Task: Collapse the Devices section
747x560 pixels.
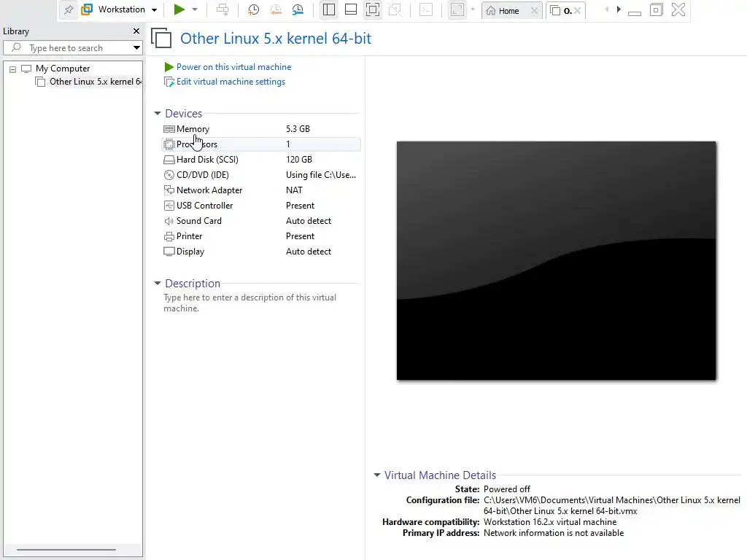Action: [x=158, y=113]
